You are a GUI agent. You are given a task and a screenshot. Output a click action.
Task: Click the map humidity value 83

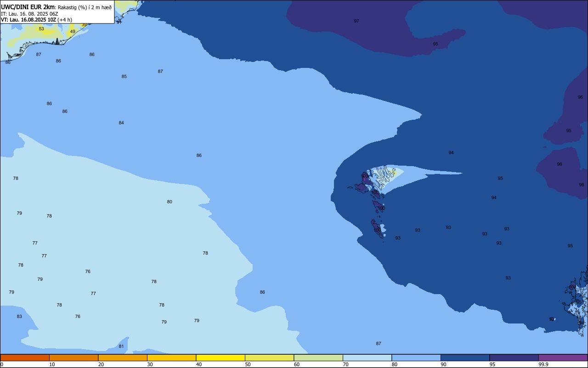point(19,317)
